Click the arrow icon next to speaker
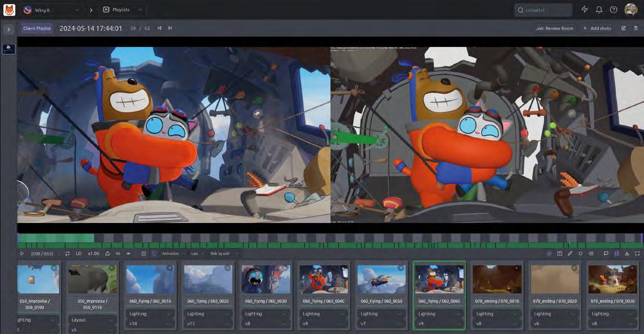The height and width of the screenshot is (334, 644). coord(129,253)
